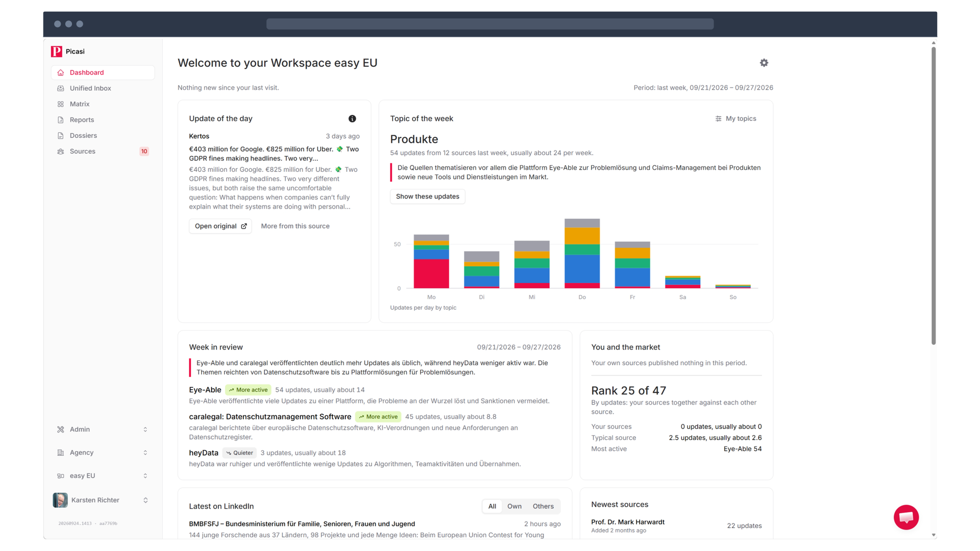Follow the More from this source link
Viewport: 980px width, 551px height.
pos(295,226)
